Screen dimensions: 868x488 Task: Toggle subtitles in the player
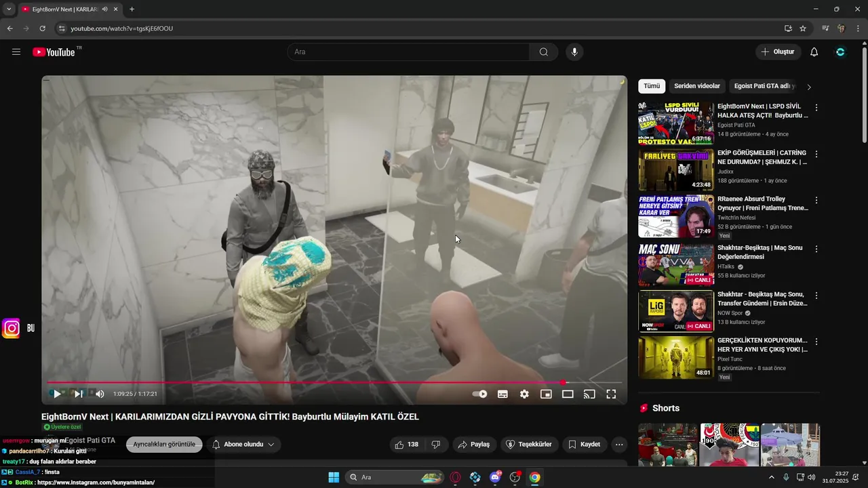click(502, 394)
